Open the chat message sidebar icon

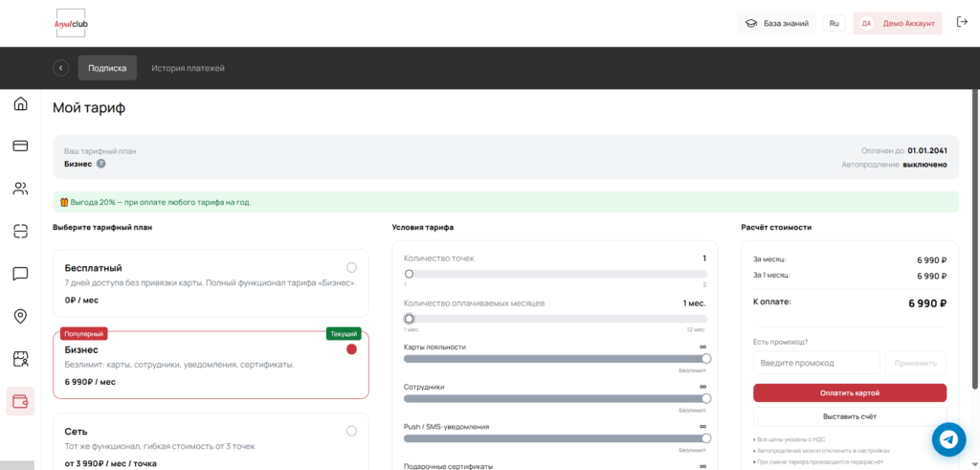(20, 274)
